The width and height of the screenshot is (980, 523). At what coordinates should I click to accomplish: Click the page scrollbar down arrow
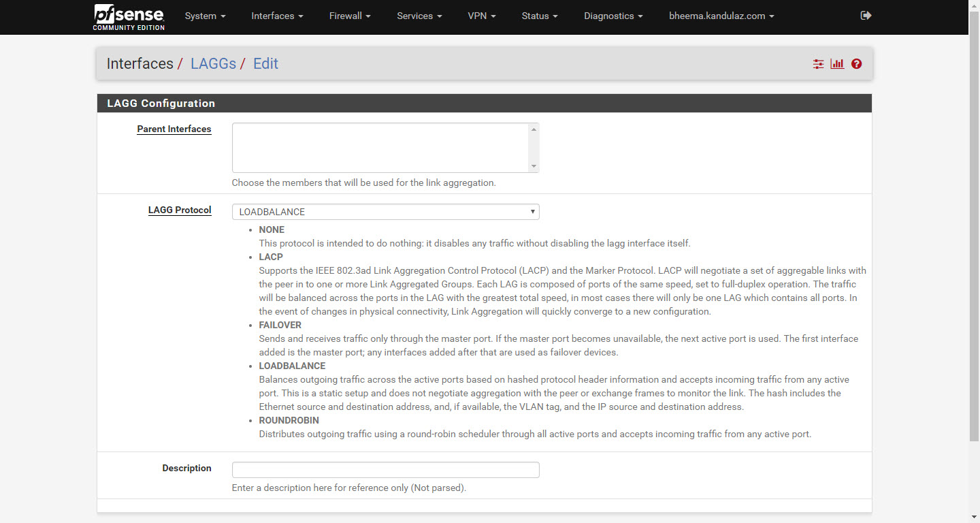974,517
